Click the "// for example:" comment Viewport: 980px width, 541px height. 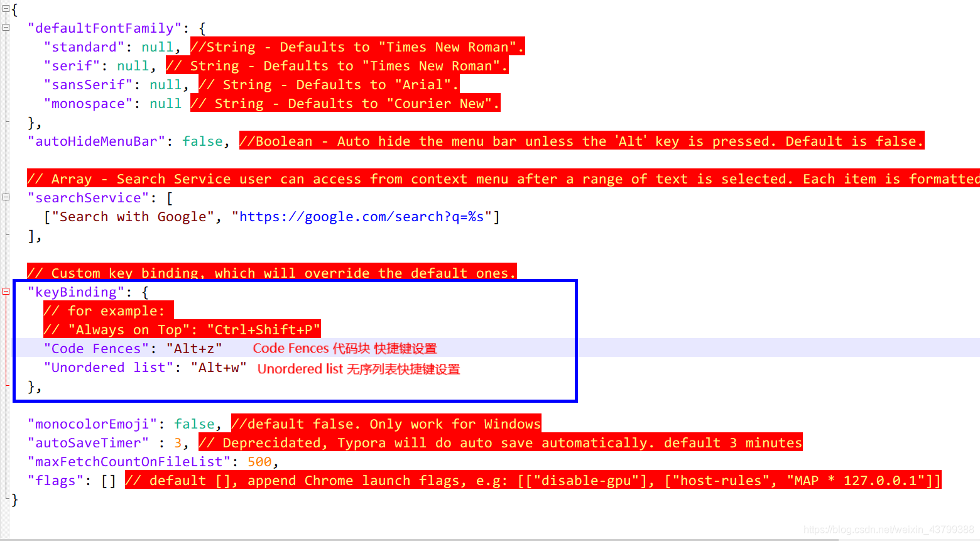(109, 310)
